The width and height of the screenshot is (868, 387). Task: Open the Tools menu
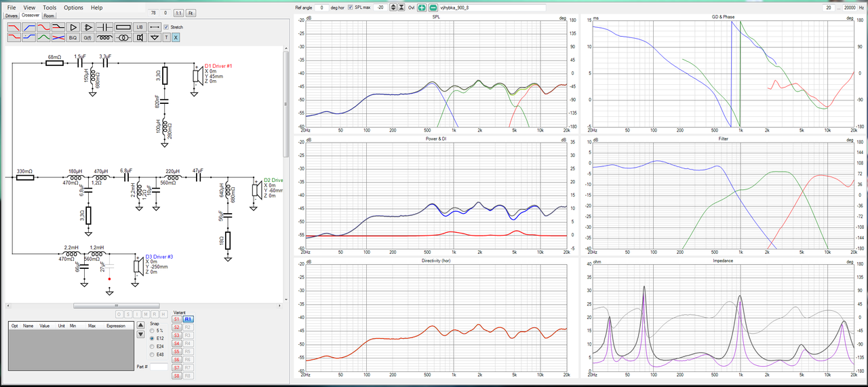click(x=50, y=7)
